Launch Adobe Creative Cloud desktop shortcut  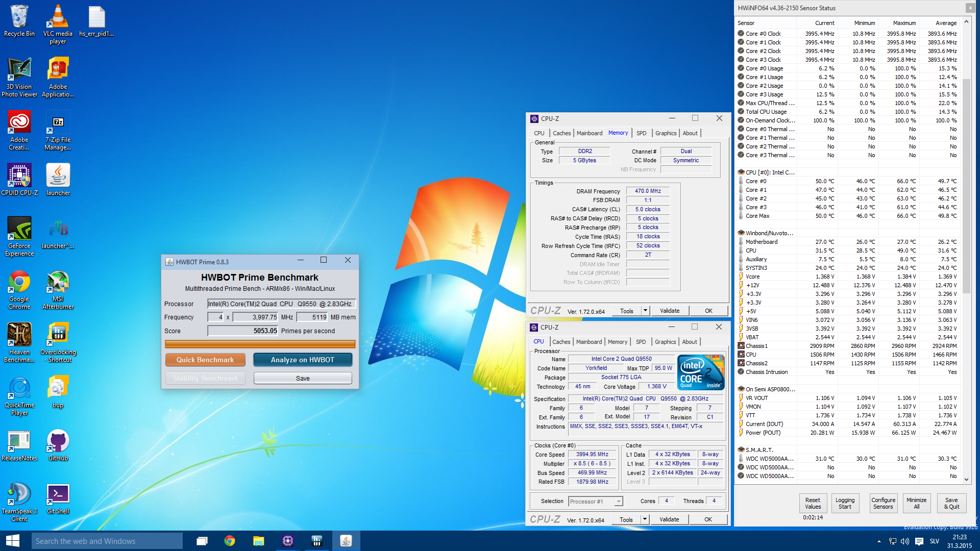click(19, 131)
